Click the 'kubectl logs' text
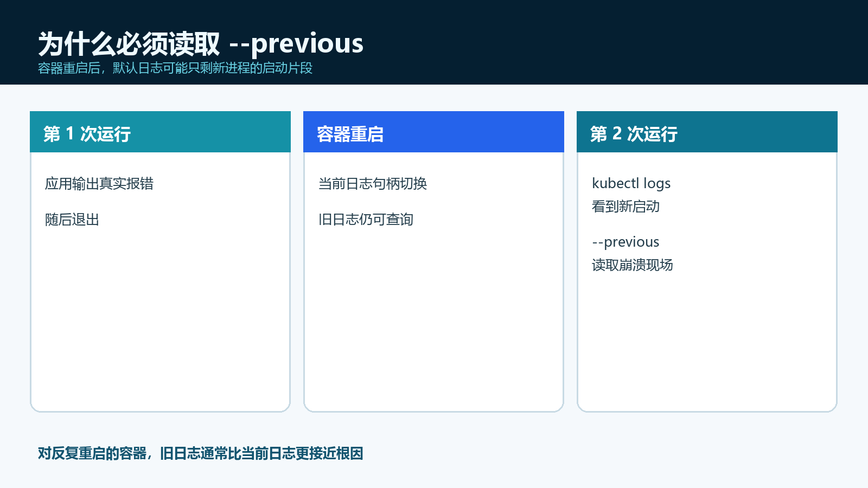868x488 pixels. pos(631,183)
